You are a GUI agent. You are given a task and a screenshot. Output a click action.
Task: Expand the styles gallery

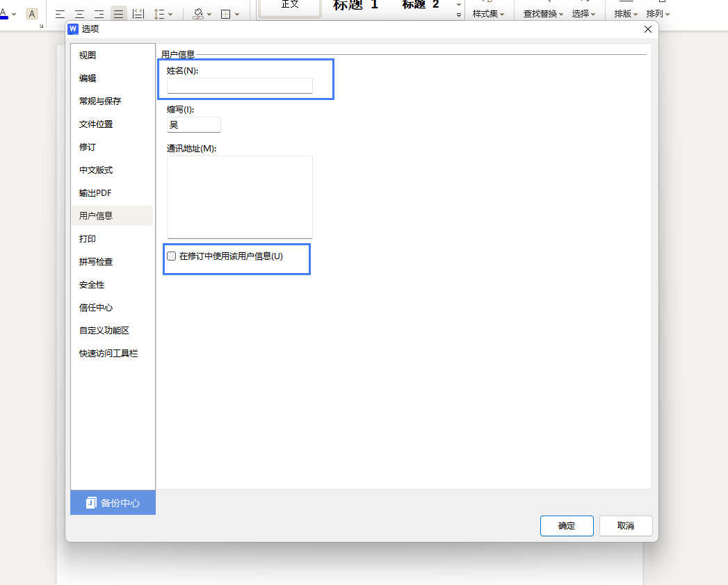click(x=459, y=15)
